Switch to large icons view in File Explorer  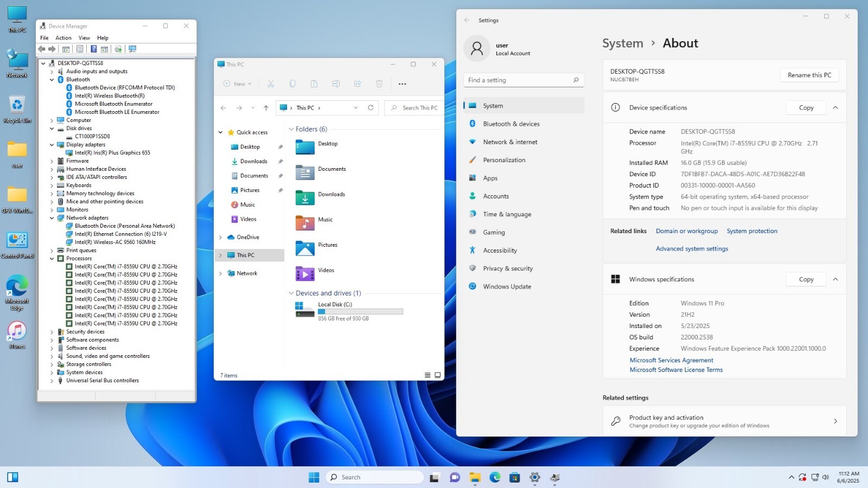point(438,375)
